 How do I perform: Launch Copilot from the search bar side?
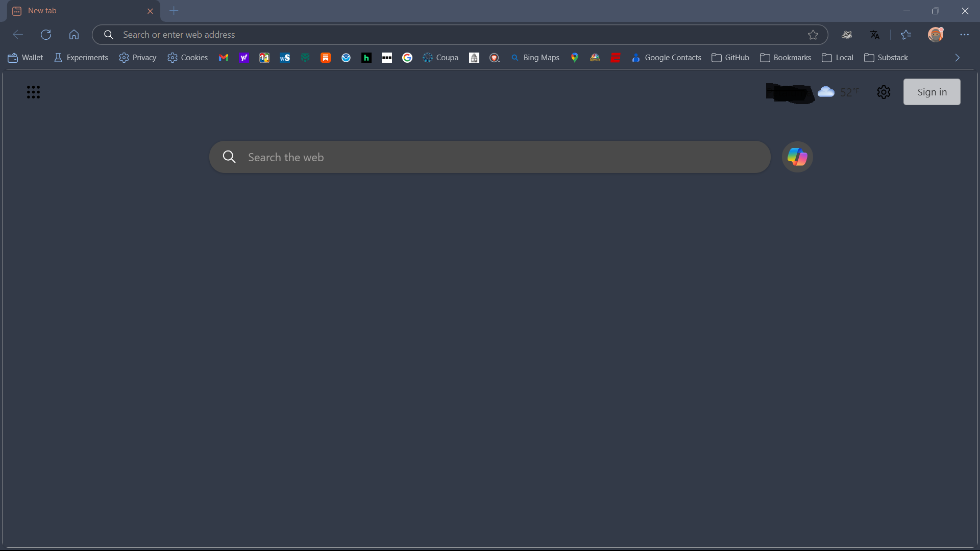pyautogui.click(x=797, y=157)
